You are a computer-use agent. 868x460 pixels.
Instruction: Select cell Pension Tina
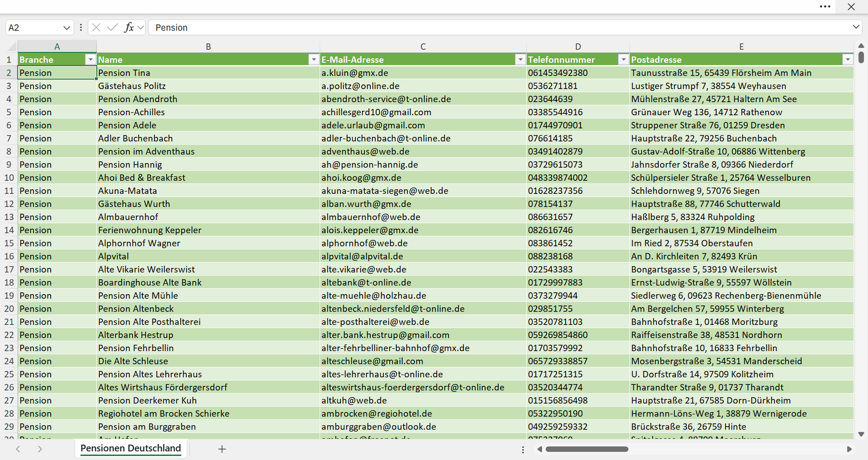208,73
